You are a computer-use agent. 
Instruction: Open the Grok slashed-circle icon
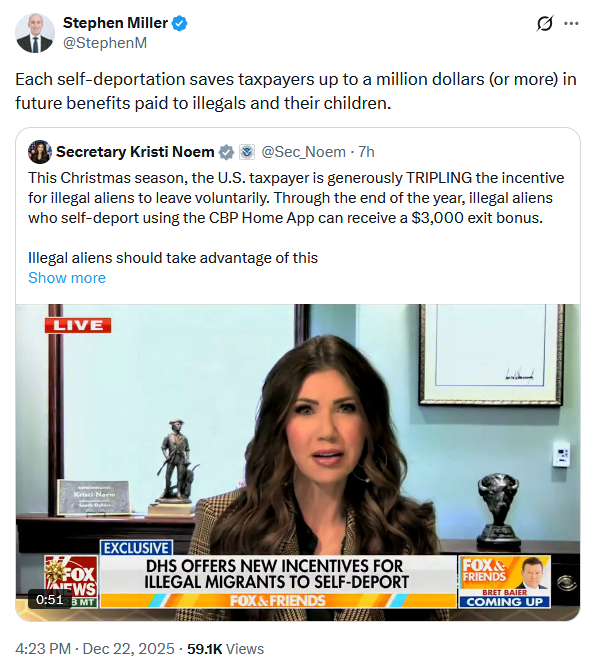545,24
